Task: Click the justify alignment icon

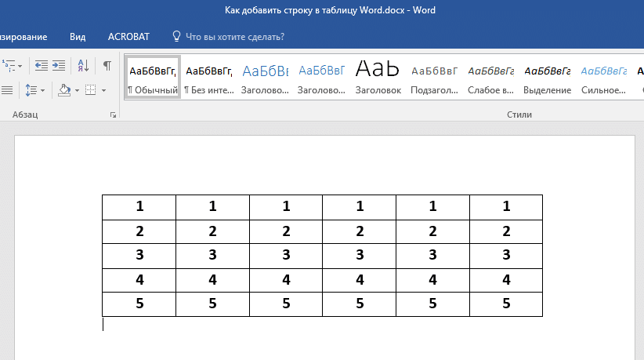Action: tap(6, 90)
